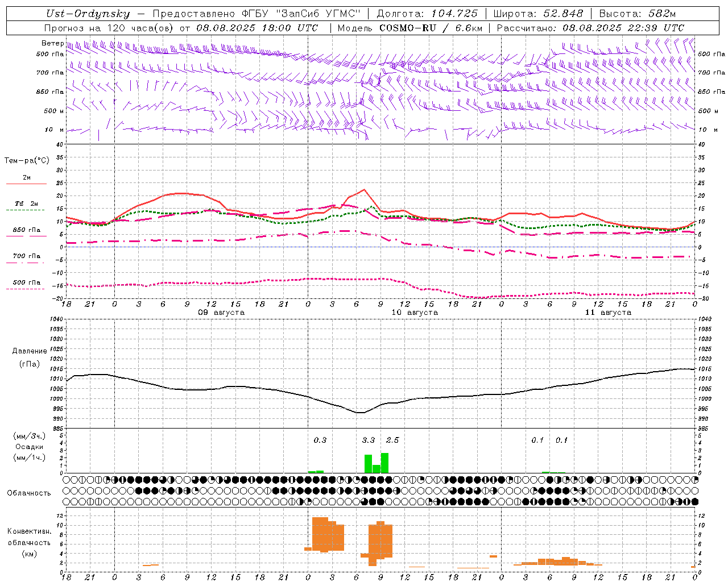Click the 850 гПа wind level label on right
The width and height of the screenshot is (728, 582).
point(711,92)
